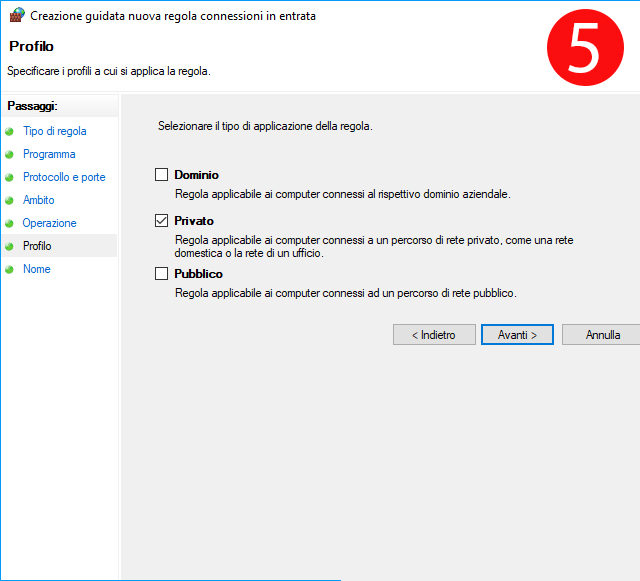The width and height of the screenshot is (640, 581).
Task: Click the Passaggi sidebar header
Action: pos(32,106)
